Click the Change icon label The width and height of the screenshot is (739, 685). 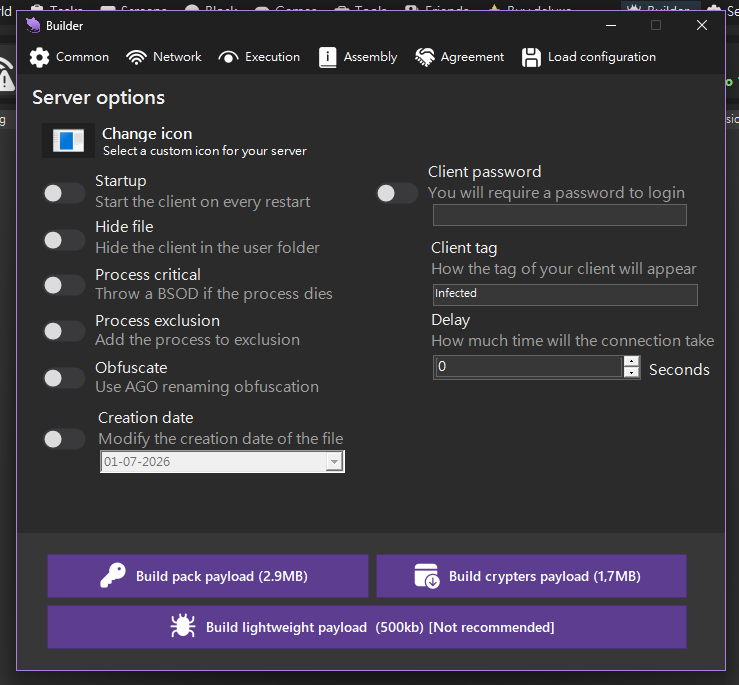pyautogui.click(x=147, y=134)
